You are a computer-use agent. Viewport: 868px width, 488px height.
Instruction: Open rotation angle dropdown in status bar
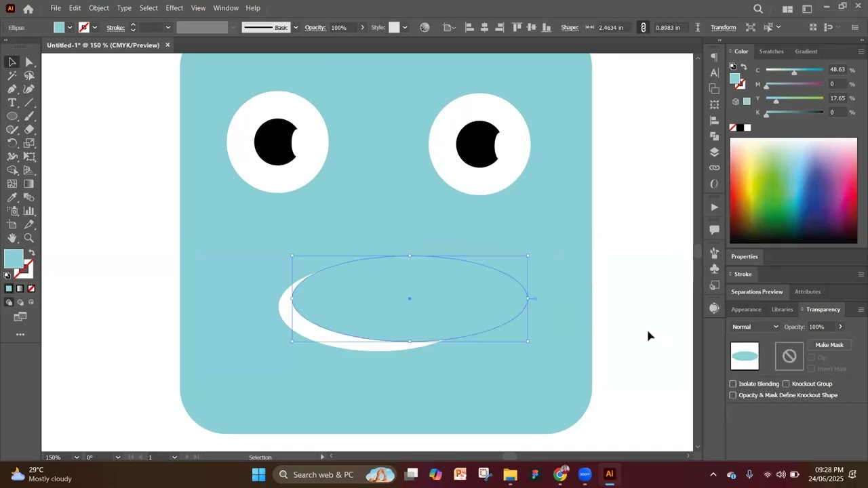coord(117,457)
